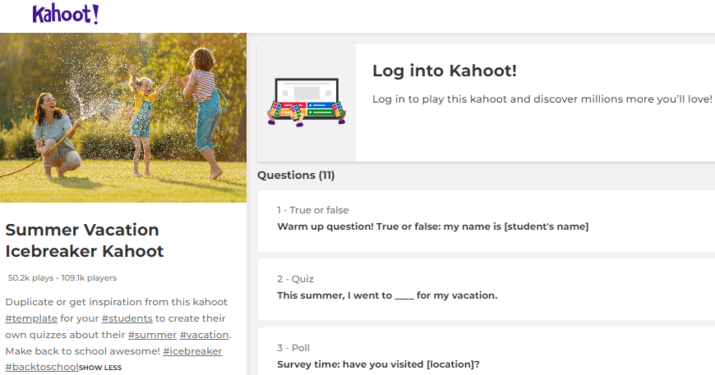The height and width of the screenshot is (375, 715).
Task: Click the Kahoot! logo
Action: [66, 14]
